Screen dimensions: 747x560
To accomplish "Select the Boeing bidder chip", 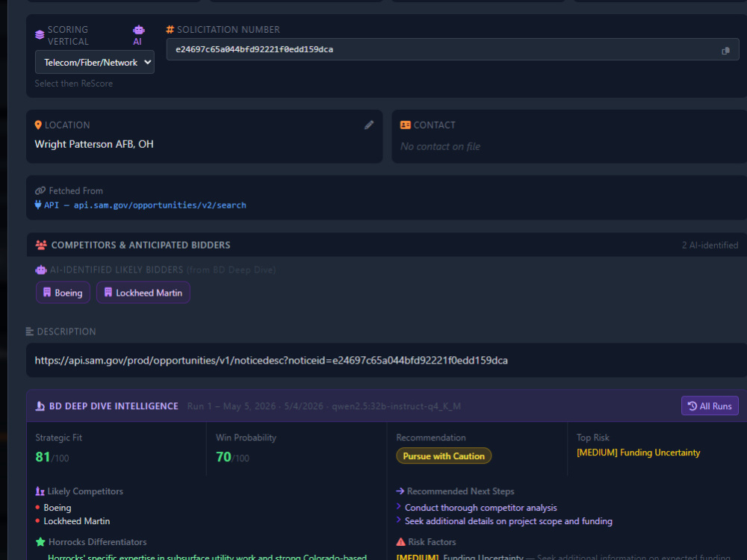I will coord(63,293).
